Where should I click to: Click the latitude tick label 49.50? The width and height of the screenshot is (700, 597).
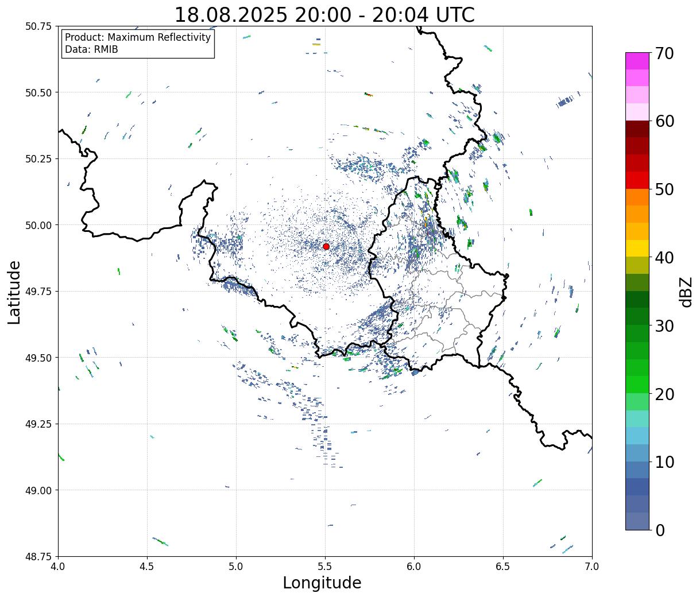click(x=38, y=358)
